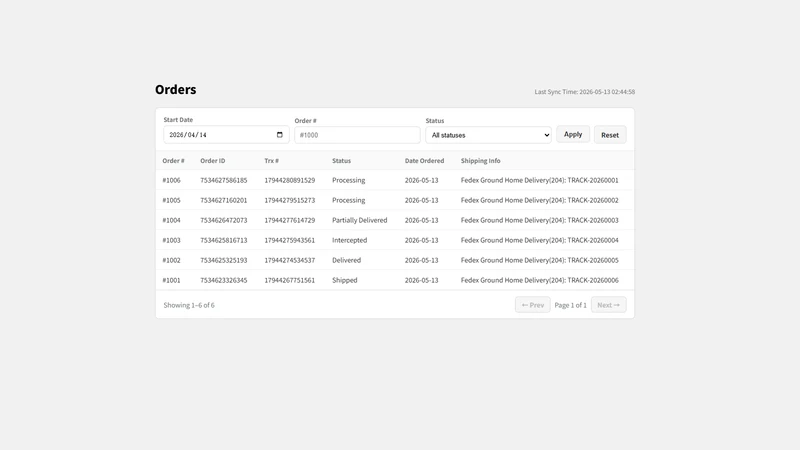Click the Apply filter button

click(573, 134)
